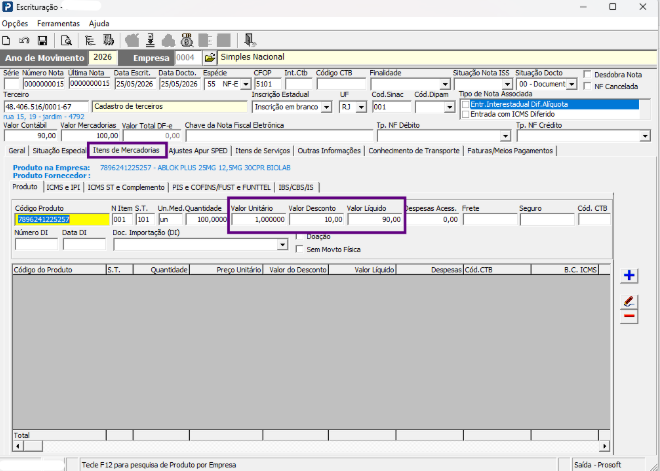Click the undo arrow toolbar icon
This screenshot has height=471, width=660.
coord(24,41)
